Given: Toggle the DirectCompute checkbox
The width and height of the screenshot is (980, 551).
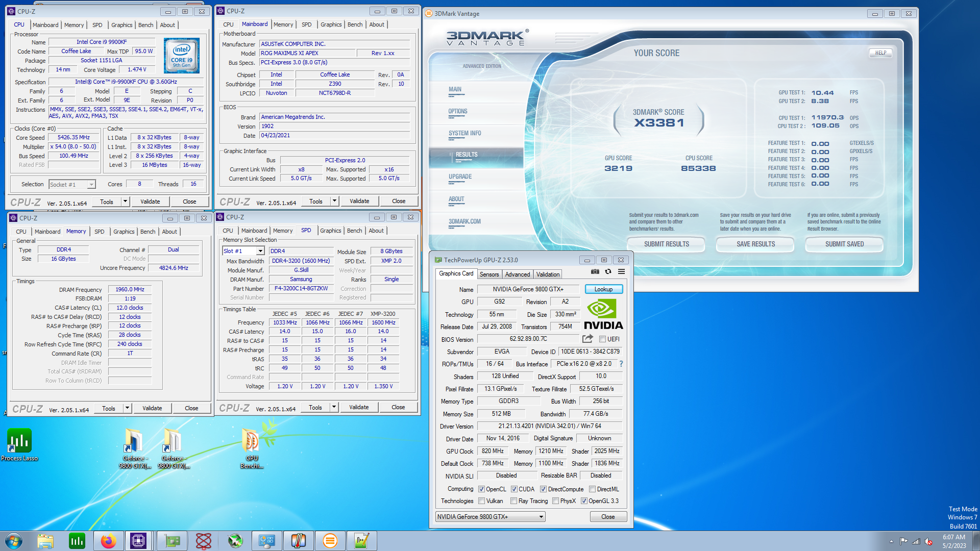Looking at the screenshot, I should click(x=543, y=489).
